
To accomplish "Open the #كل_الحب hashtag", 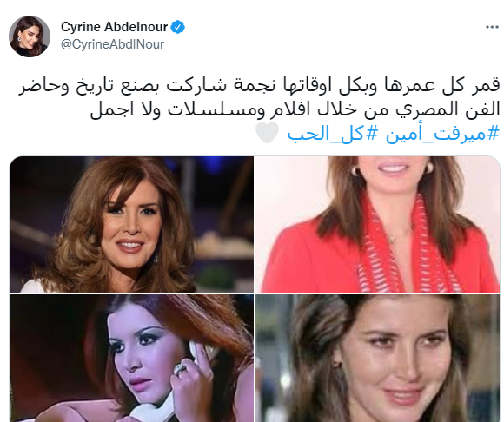I will (x=332, y=133).
